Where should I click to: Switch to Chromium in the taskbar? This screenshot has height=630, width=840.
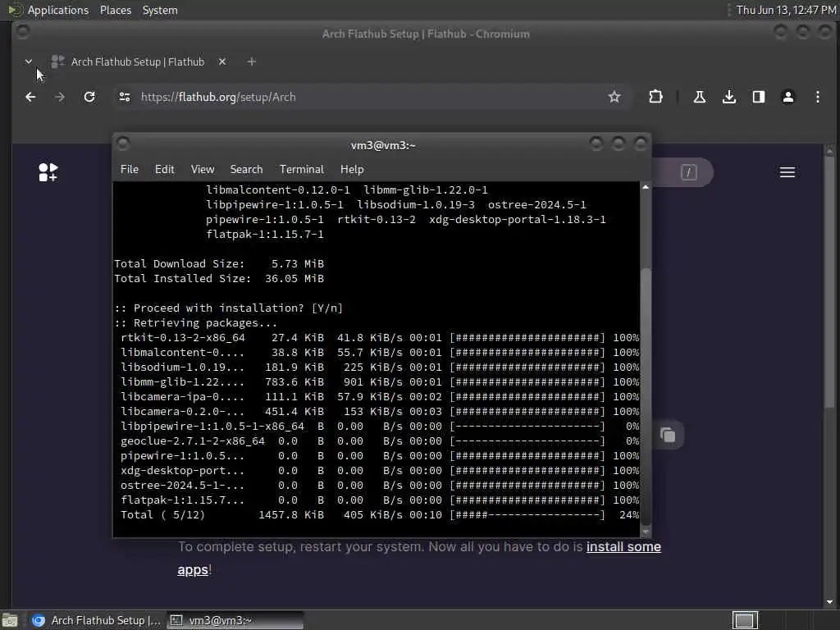tap(97, 620)
